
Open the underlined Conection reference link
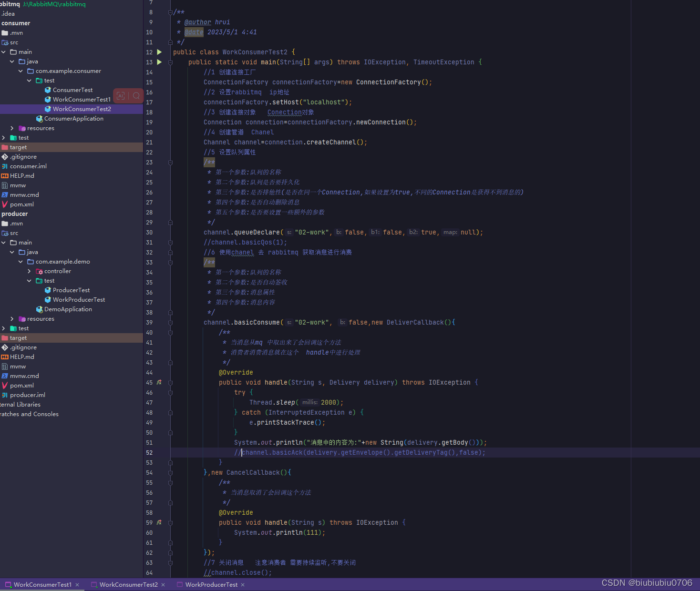tap(285, 112)
